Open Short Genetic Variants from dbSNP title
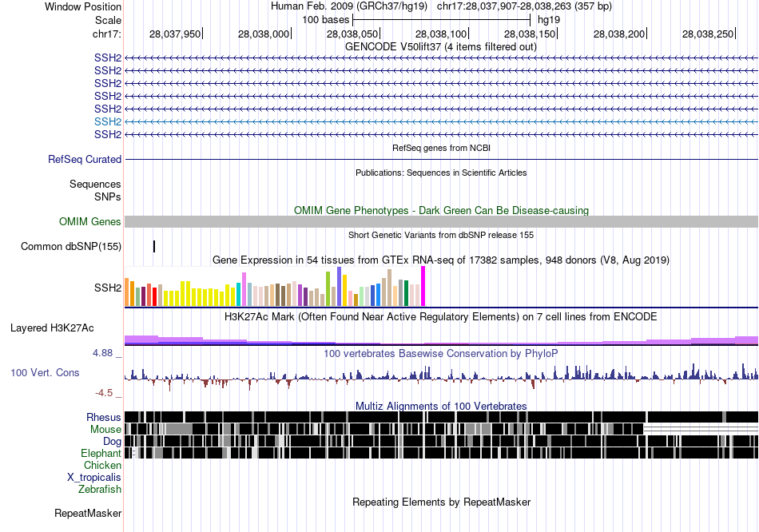This screenshot has height=532, width=759. click(x=441, y=236)
